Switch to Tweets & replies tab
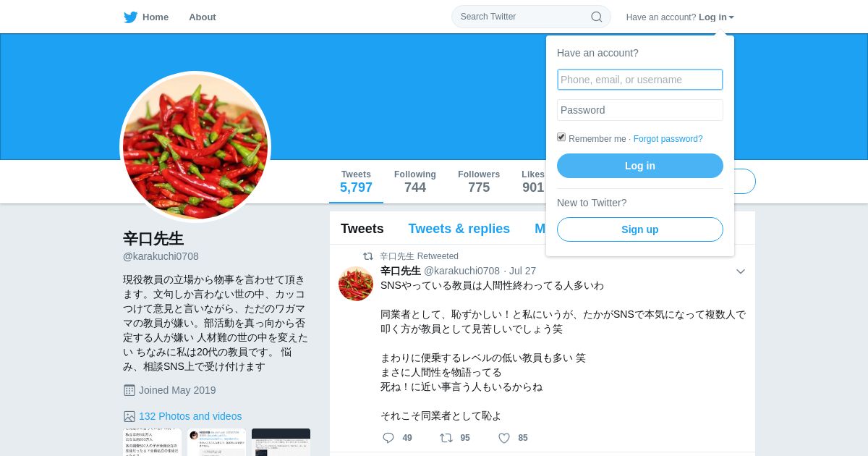The height and width of the screenshot is (456, 868). (x=459, y=229)
